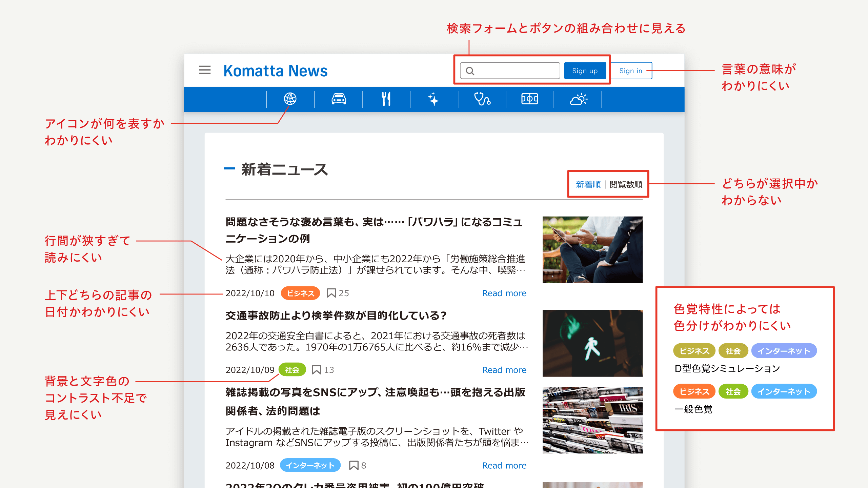Screen dimensions: 868x488
Task: Click the 大企業には2020年から article summary text
Action: coord(376,264)
